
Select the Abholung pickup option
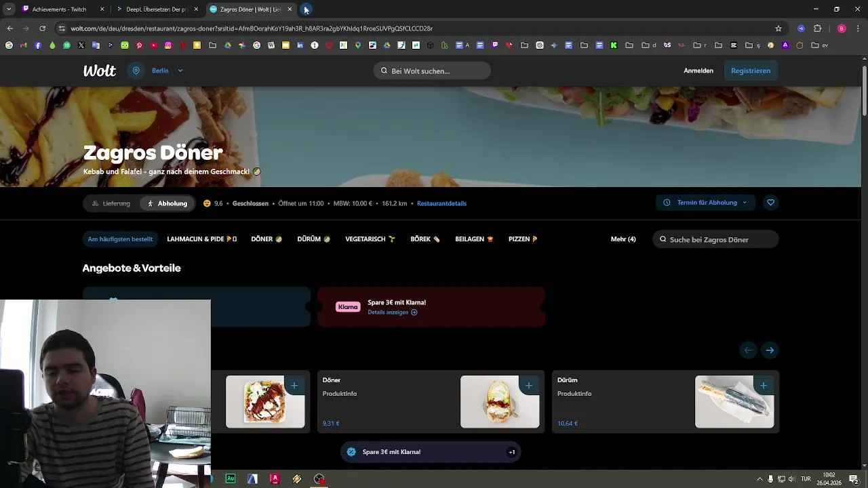pyautogui.click(x=167, y=203)
